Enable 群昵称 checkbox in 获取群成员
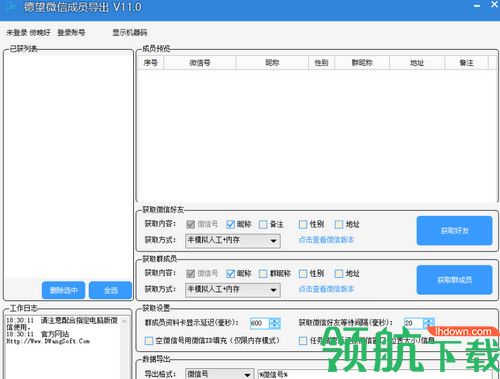The width and height of the screenshot is (500, 379). tap(263, 274)
